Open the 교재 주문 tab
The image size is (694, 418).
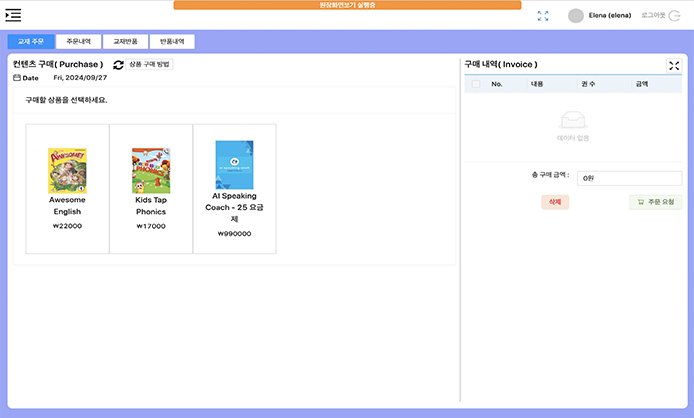[x=31, y=42]
